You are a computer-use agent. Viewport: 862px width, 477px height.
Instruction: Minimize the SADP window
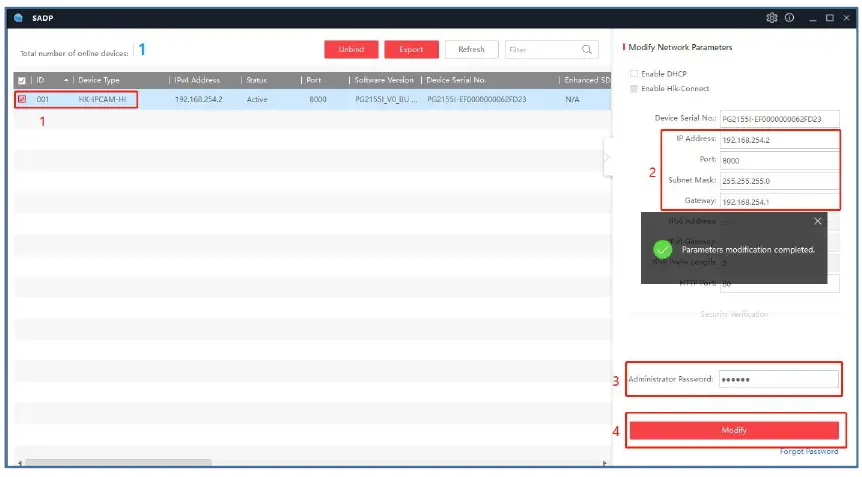point(813,18)
